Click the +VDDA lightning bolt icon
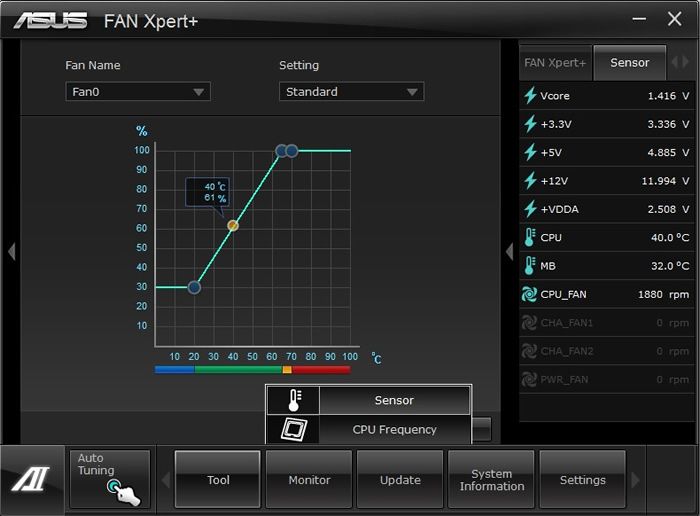The height and width of the screenshot is (516, 700). tap(530, 209)
